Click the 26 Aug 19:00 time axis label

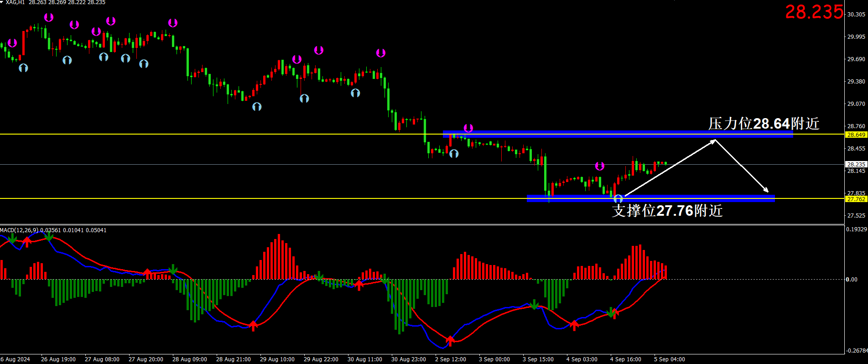point(58,359)
